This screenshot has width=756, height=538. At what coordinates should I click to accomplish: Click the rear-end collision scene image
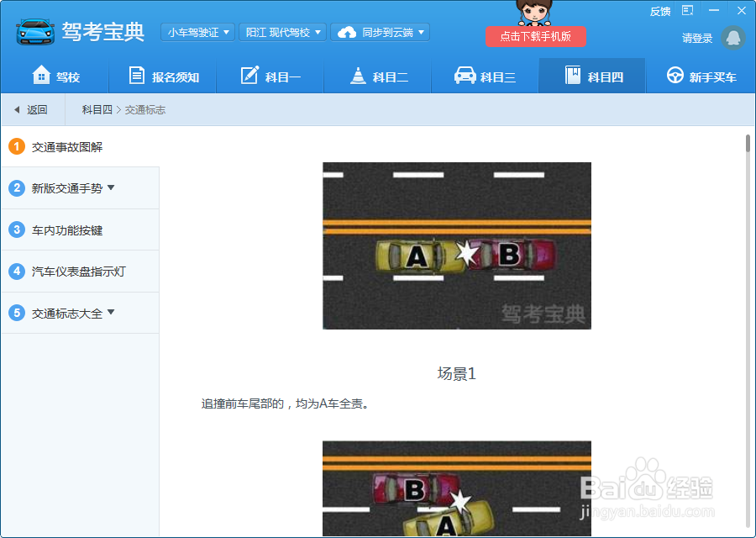(x=457, y=245)
